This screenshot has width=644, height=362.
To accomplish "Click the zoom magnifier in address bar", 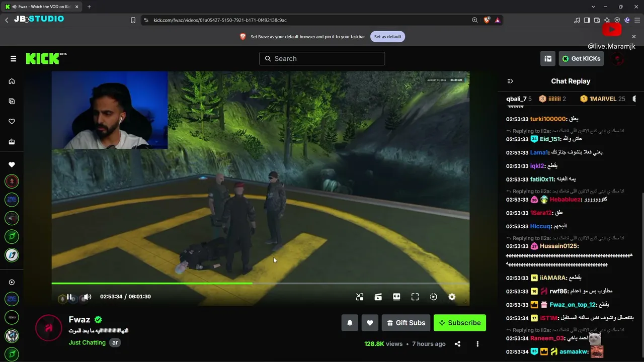I will [x=474, y=20].
